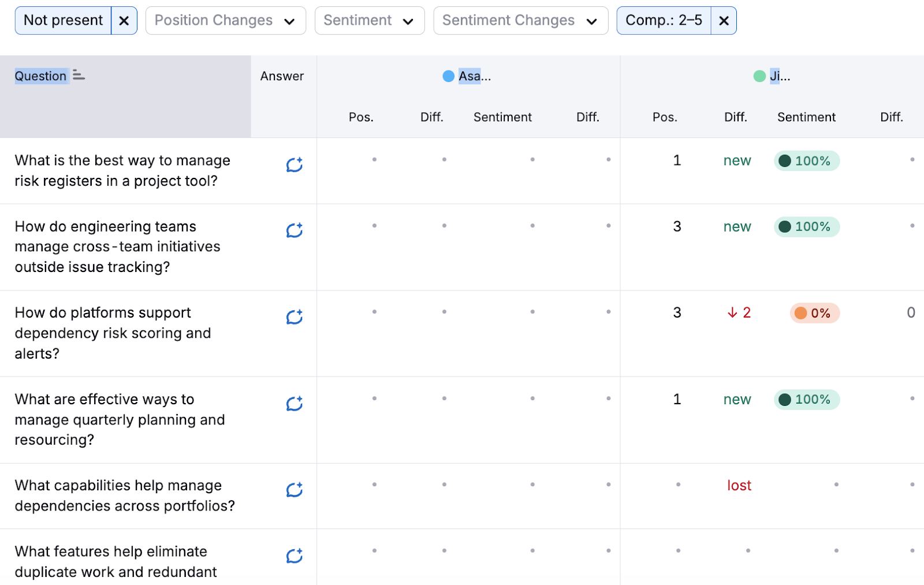The height and width of the screenshot is (585, 924).
Task: Regenerate answer for the dependencies across portfolios question
Action: tap(295, 490)
